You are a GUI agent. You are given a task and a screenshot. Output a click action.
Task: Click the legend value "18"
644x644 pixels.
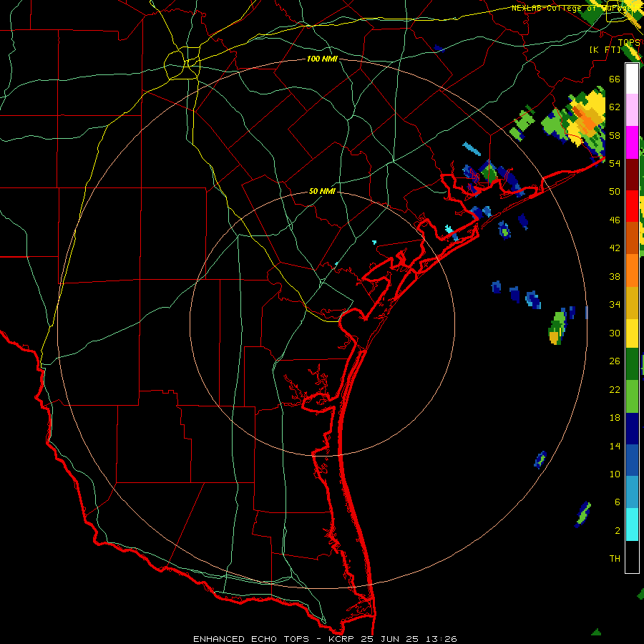615,418
